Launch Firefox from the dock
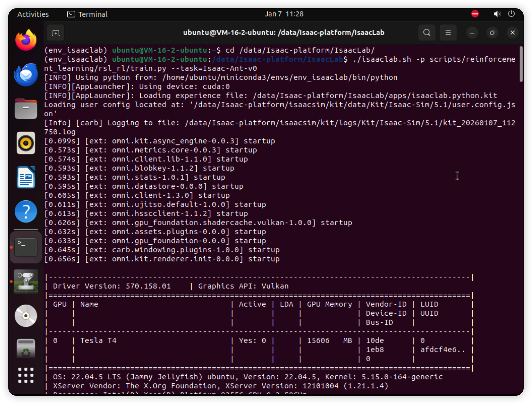 (x=26, y=40)
